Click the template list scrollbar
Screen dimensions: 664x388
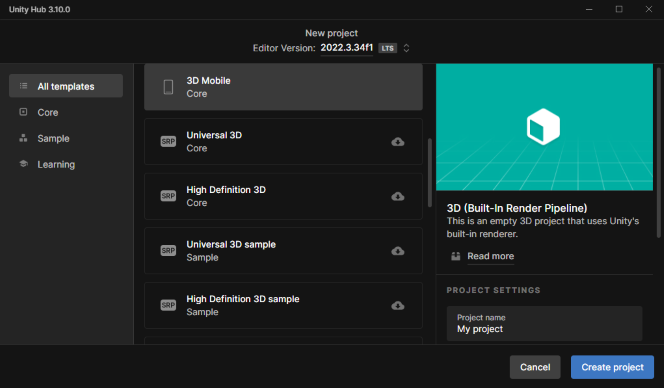coord(430,172)
